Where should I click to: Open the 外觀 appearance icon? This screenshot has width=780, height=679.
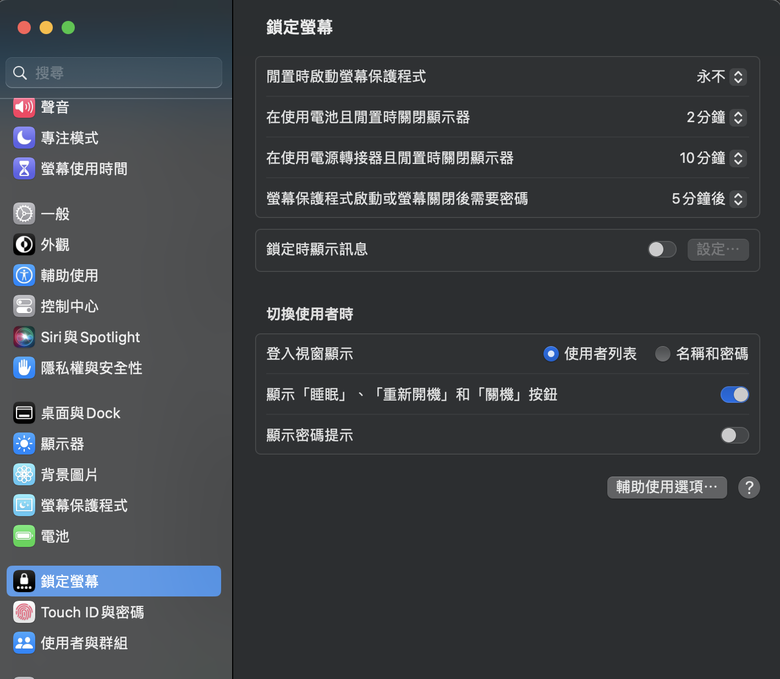tap(24, 245)
